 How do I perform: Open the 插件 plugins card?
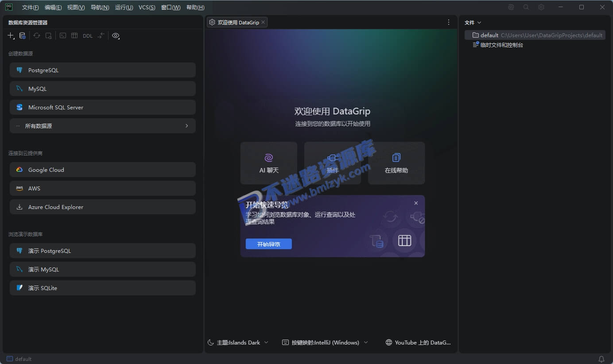pyautogui.click(x=333, y=163)
